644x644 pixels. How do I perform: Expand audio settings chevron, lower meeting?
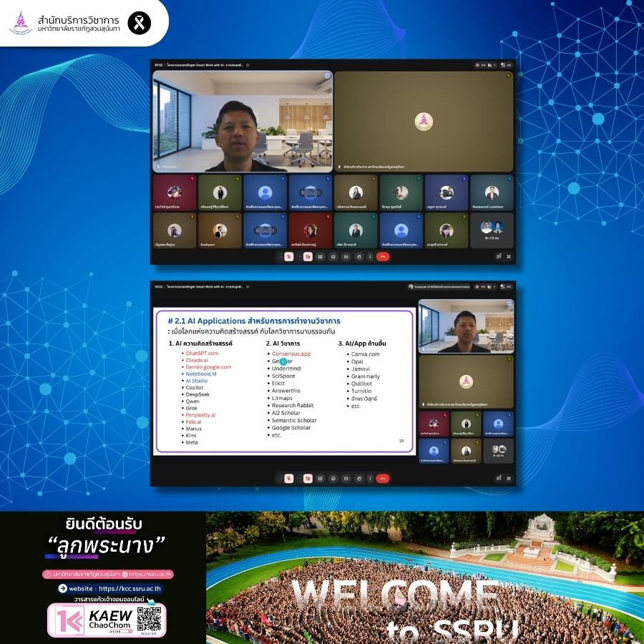pos(281,479)
